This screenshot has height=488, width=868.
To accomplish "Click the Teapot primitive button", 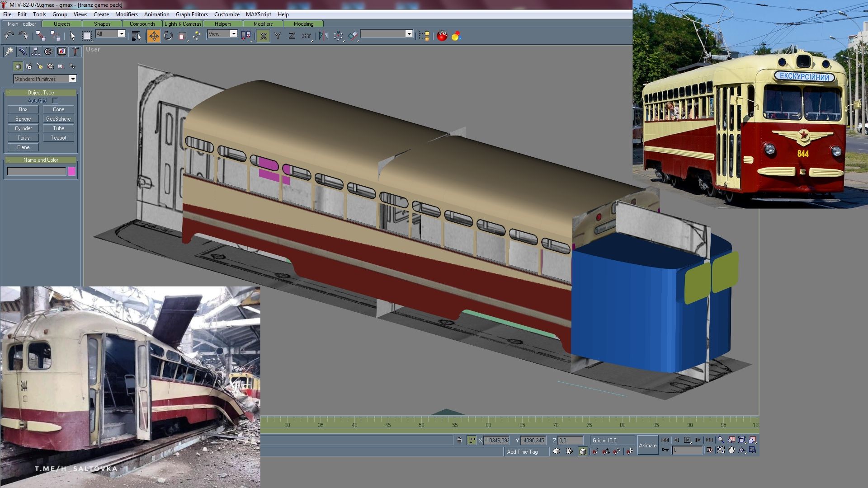I will (58, 138).
